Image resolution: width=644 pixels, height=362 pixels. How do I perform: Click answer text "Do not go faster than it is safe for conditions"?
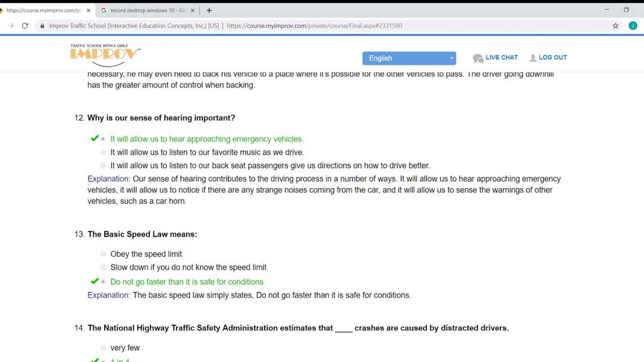[187, 282]
